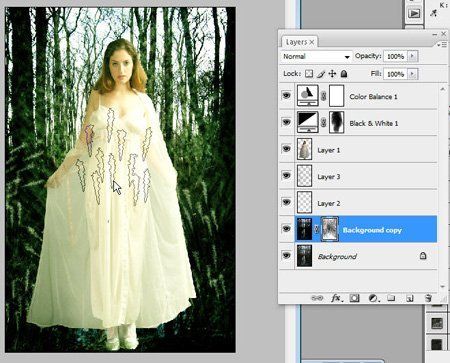Select the Layer 2 row name
Viewport: 450px width, 363px height.
coord(328,203)
